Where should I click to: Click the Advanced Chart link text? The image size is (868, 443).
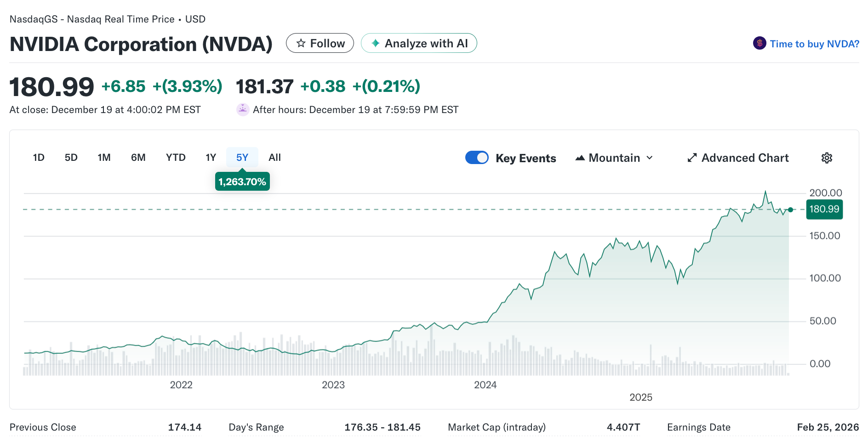745,158
